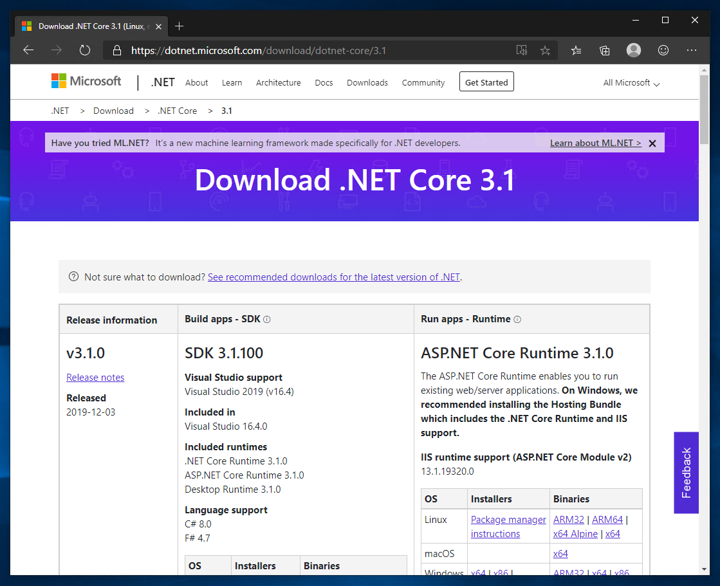Click the 3.1 breadcrumb item
The width and height of the screenshot is (720, 586).
pos(226,111)
